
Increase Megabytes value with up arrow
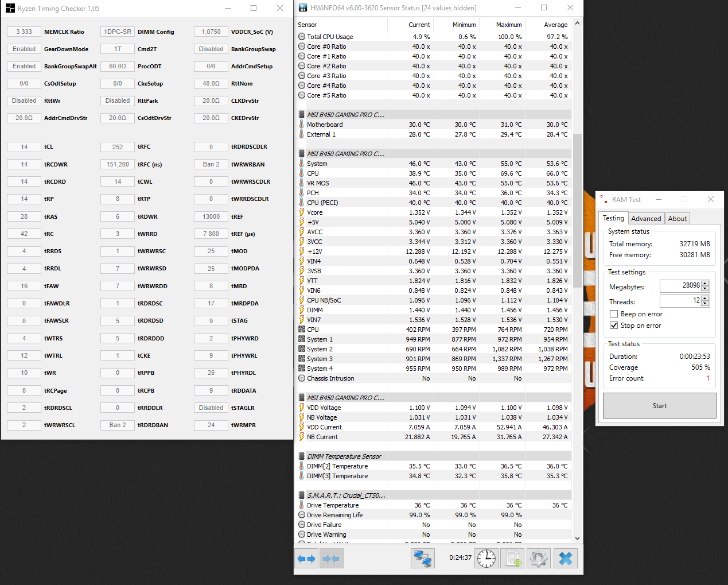[705, 283]
